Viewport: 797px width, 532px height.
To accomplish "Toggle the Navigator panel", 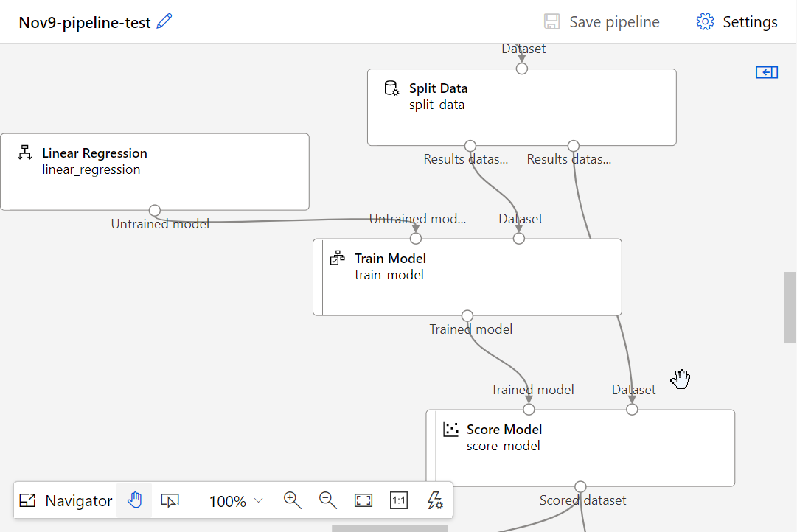I will [x=66, y=501].
